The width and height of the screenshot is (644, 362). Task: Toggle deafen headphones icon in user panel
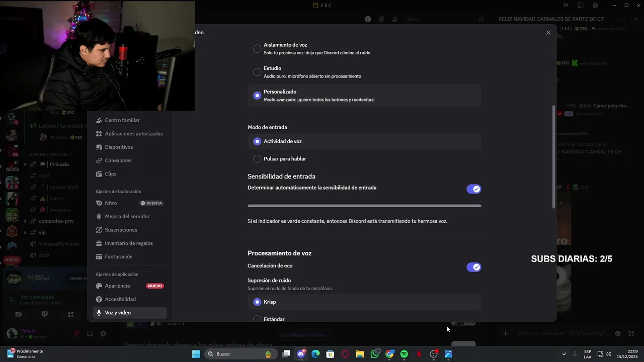(90, 333)
